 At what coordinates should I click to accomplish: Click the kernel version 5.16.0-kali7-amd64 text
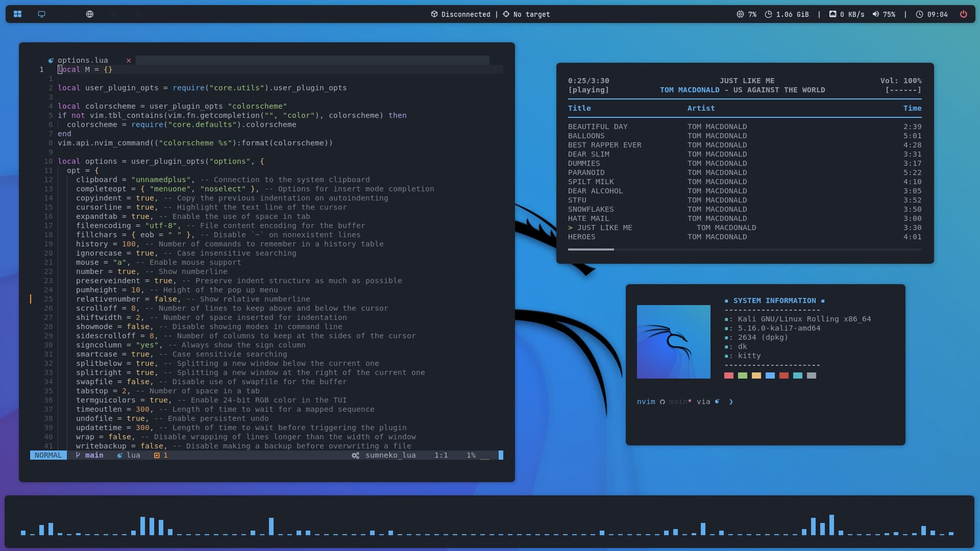tap(779, 328)
